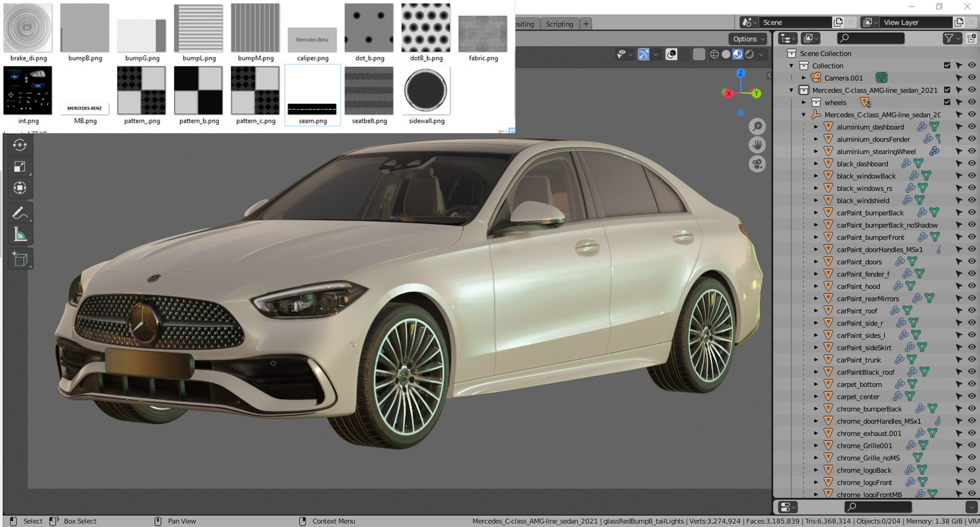Expand the Camera.001 tree item
Screen dimensions: 980x527
(804, 78)
